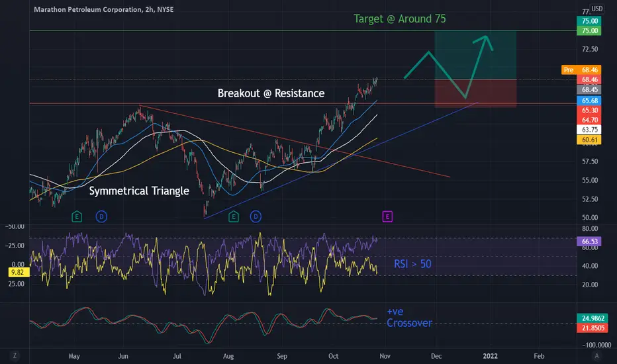
Task: Click the purple upcoming earnings E marker
Action: point(387,216)
